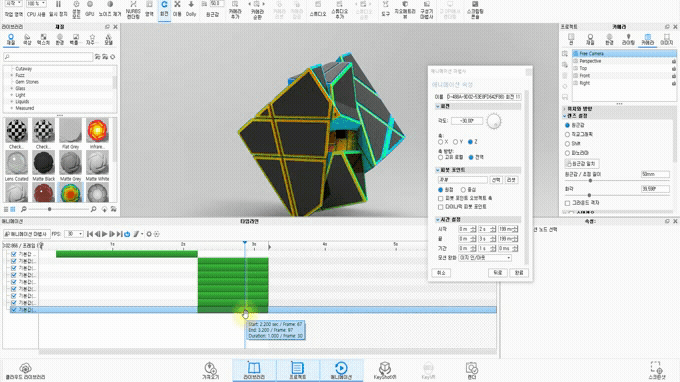Image resolution: width=680 pixels, height=382 pixels.
Task: Enable the grid overlay checkbox
Action: (567, 203)
